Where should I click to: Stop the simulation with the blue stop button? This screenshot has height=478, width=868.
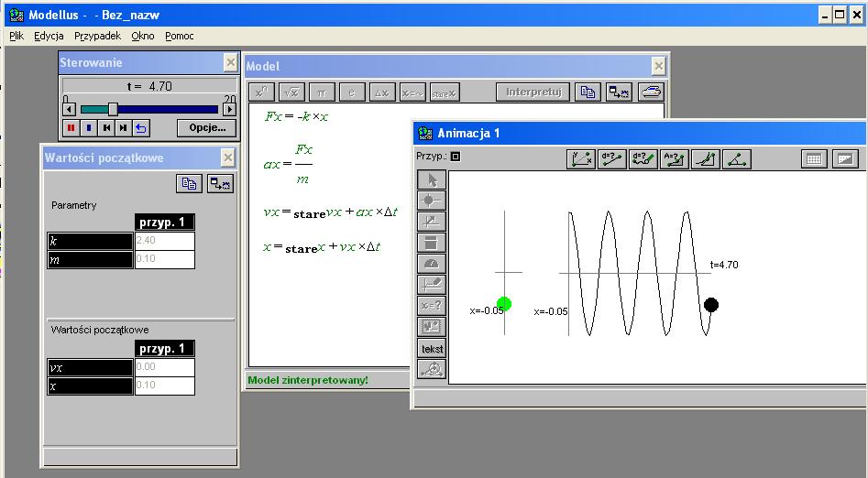(x=89, y=128)
